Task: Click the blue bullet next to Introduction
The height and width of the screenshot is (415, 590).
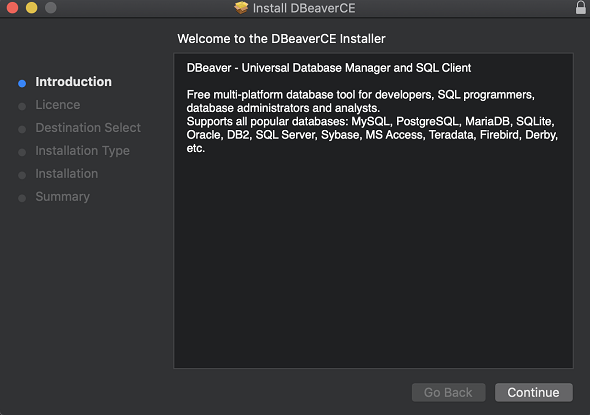Action: click(x=22, y=84)
